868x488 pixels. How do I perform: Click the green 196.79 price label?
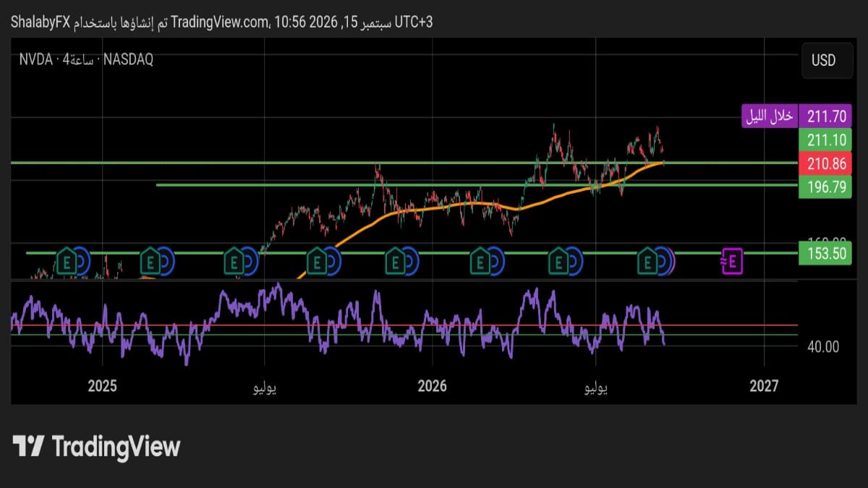point(825,188)
